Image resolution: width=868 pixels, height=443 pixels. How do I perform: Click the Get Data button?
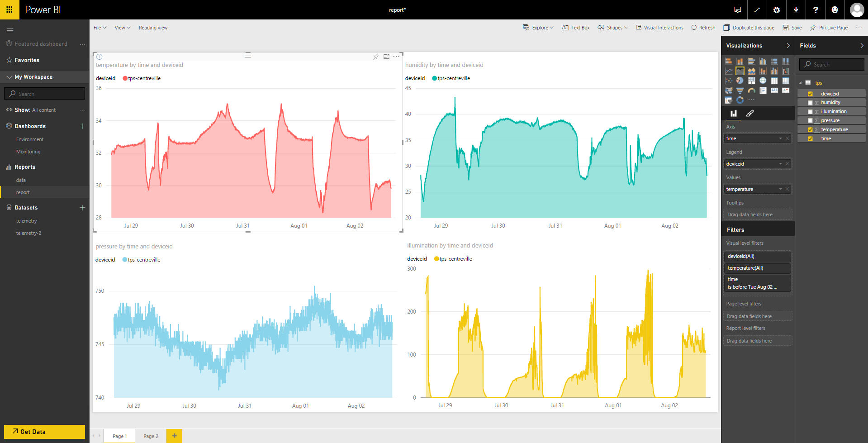44,432
